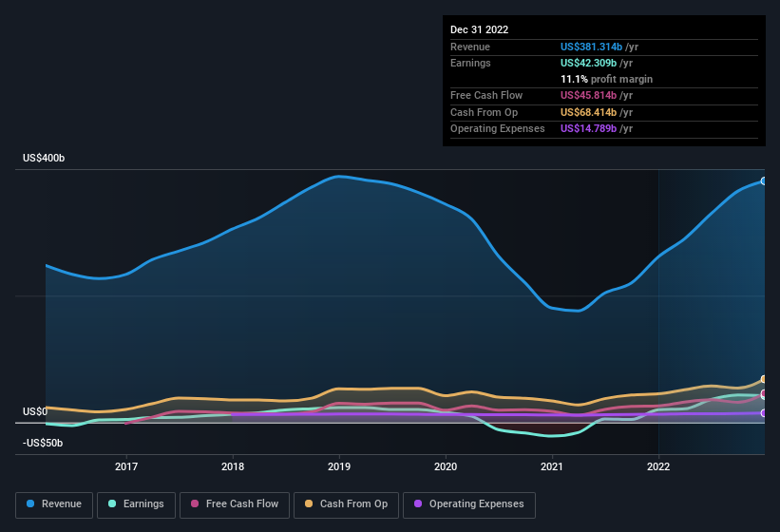The image size is (780, 532).
Task: Click the US$42.309b earnings value
Action: tap(588, 63)
